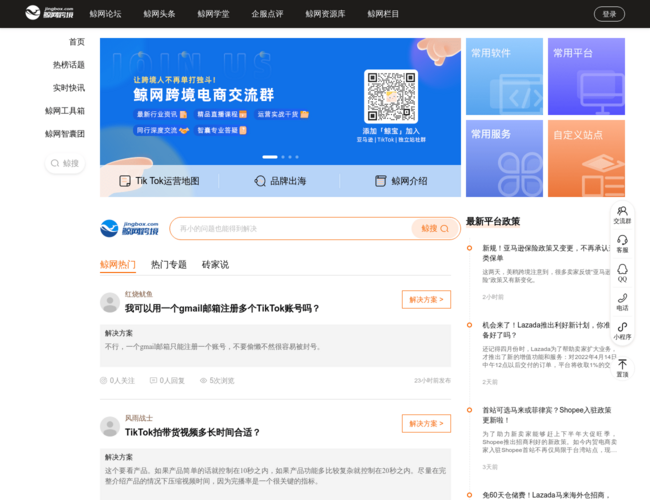Click 解决方案 button for gmail question

click(x=426, y=299)
